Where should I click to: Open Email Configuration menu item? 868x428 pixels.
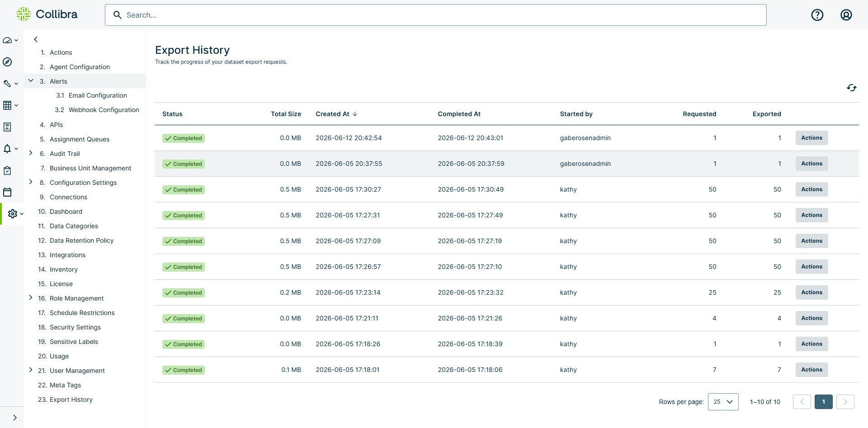[x=98, y=95]
